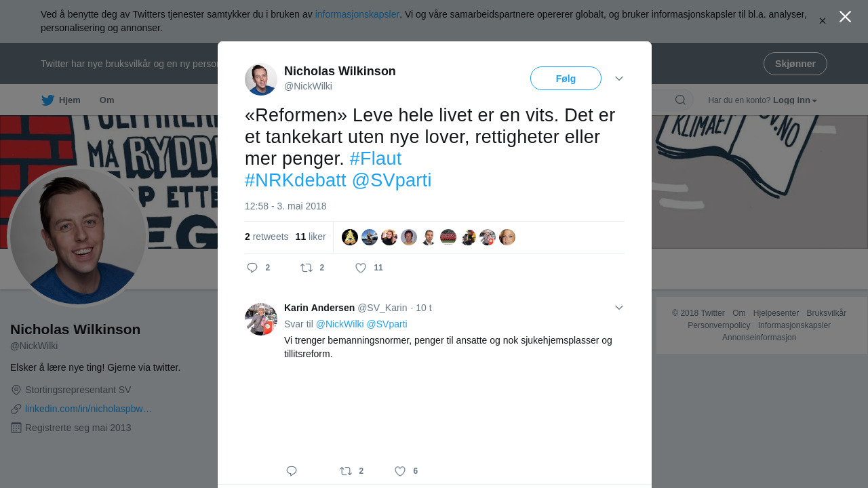The image size is (868, 488).
Task: Close the tweet overlay with large X
Action: (x=845, y=16)
